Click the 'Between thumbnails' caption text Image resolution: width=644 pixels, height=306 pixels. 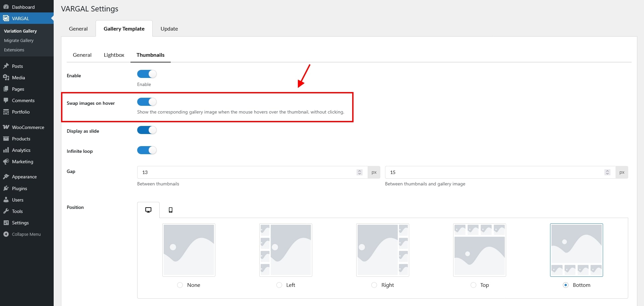tap(158, 184)
